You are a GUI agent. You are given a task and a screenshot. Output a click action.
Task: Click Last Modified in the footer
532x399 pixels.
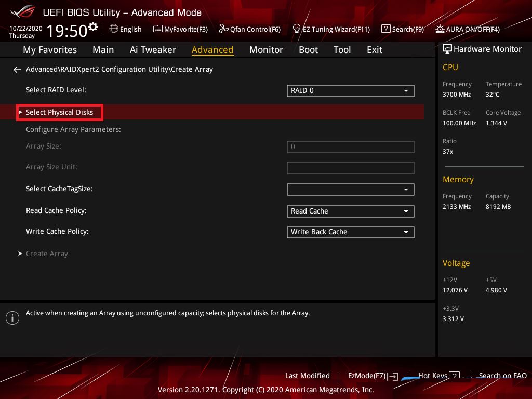307,376
